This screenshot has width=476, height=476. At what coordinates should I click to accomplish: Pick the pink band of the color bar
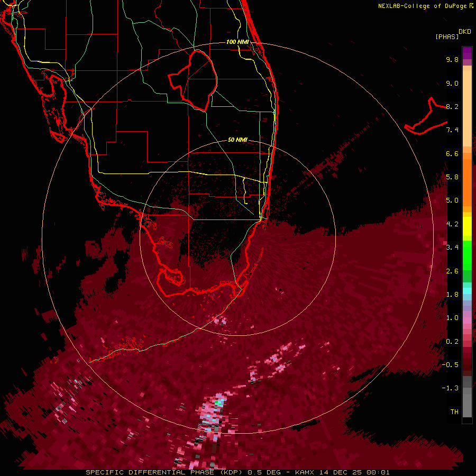(467, 321)
